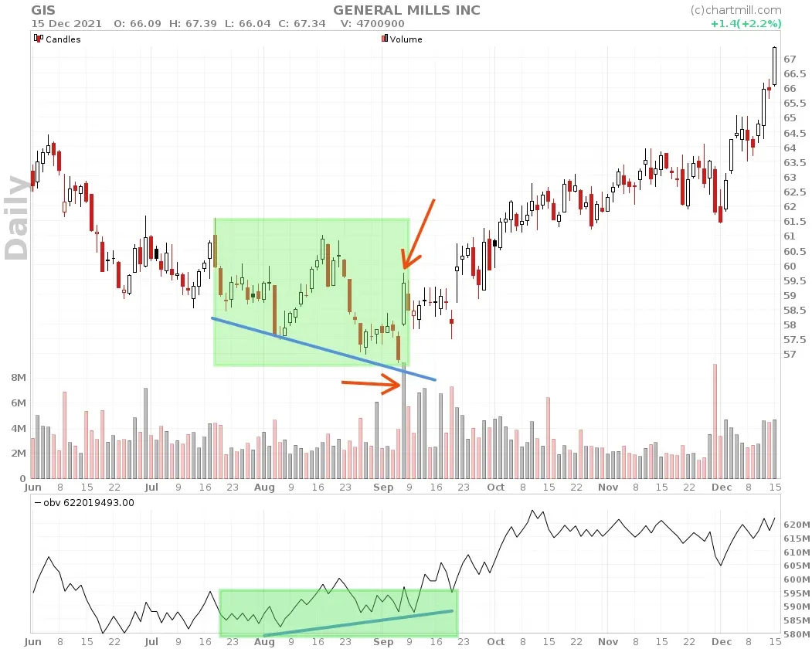Click the 59.5 price axis label
Viewport: 812px width, 649px height.
[795, 280]
